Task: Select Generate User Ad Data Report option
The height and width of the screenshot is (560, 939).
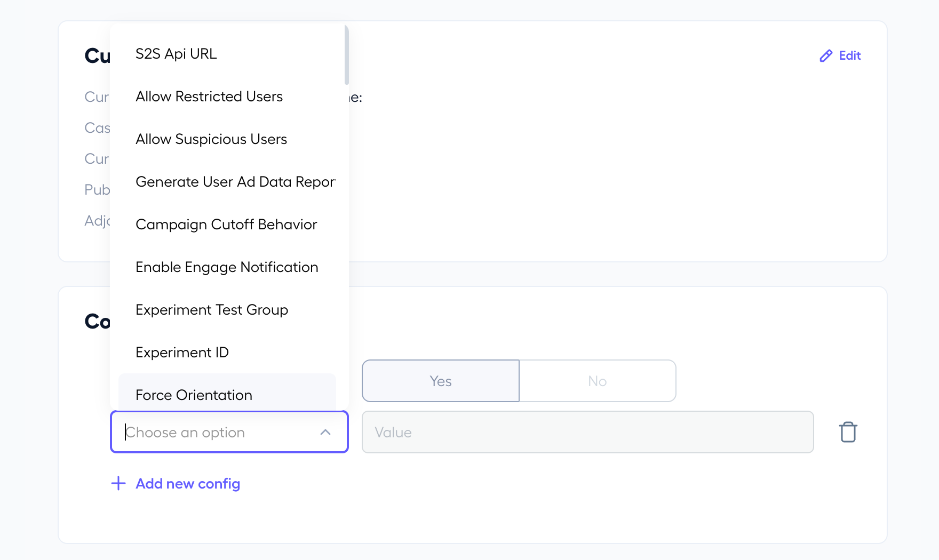Action: click(227, 181)
